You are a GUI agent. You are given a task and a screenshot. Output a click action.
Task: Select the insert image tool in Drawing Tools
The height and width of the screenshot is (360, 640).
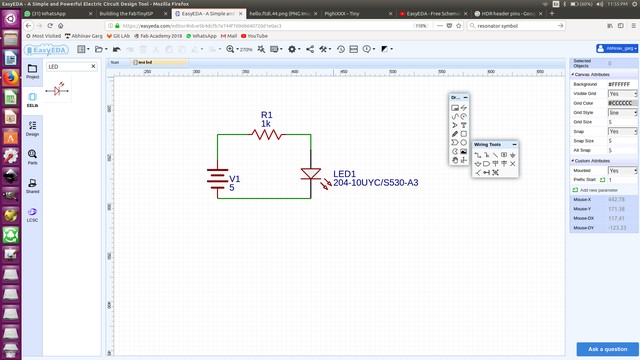coord(464,151)
